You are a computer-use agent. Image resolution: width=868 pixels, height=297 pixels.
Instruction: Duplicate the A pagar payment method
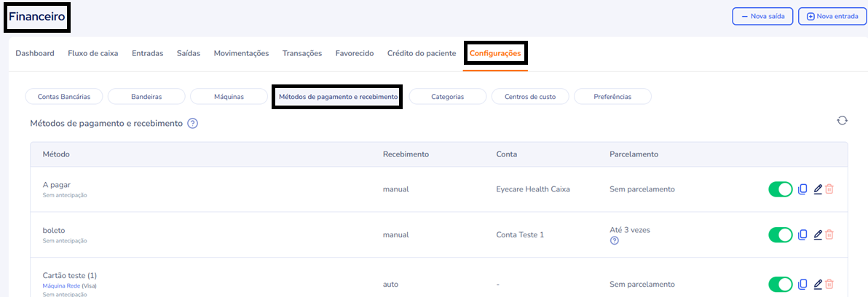(x=802, y=189)
